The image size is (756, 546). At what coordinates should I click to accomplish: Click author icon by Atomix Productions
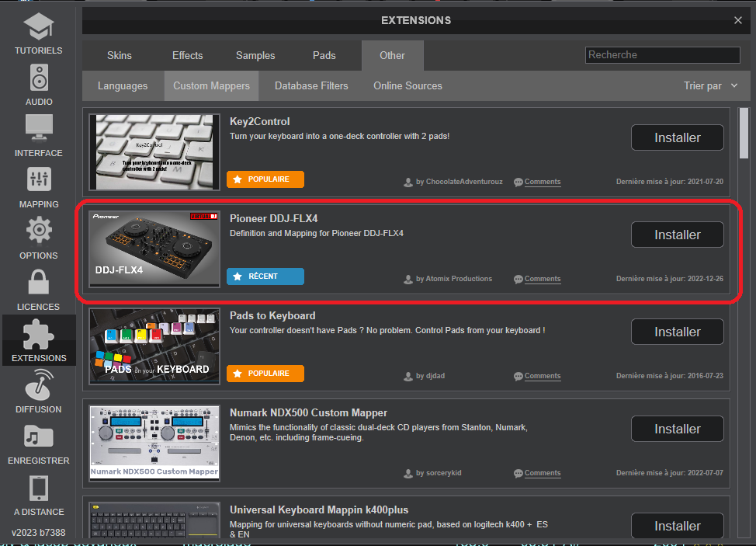[x=408, y=280]
